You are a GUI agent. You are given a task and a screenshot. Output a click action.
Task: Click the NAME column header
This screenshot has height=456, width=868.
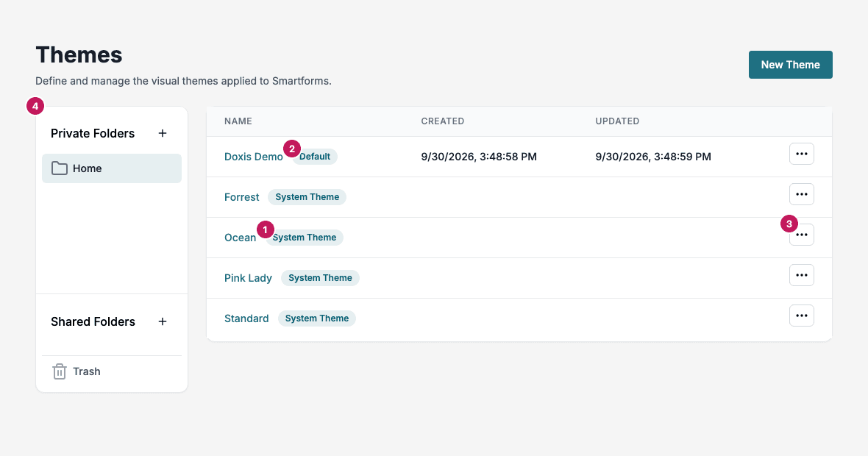click(x=238, y=121)
